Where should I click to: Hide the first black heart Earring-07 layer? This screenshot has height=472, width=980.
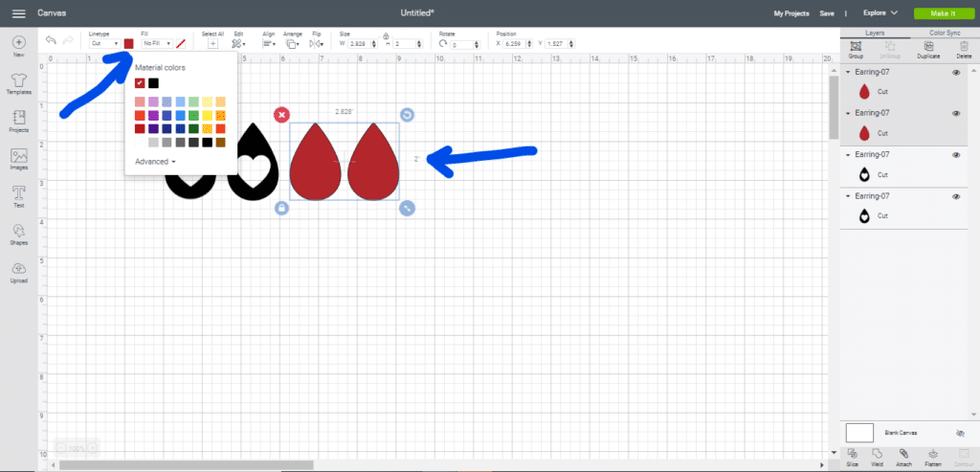[956, 155]
